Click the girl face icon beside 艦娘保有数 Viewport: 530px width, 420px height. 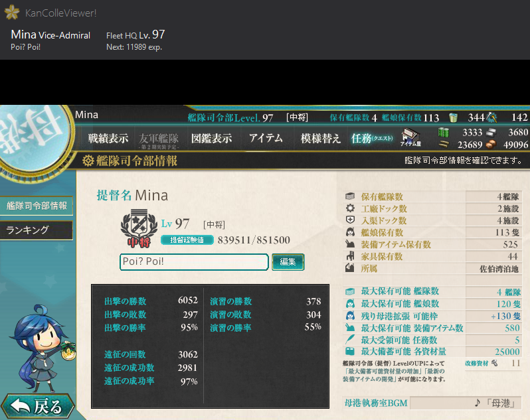click(350, 232)
